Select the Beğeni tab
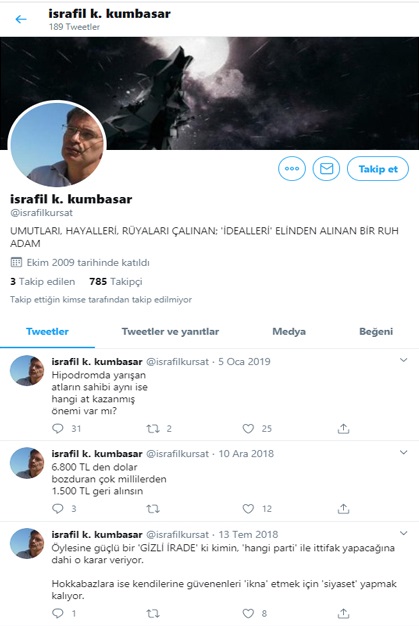 pyautogui.click(x=376, y=332)
